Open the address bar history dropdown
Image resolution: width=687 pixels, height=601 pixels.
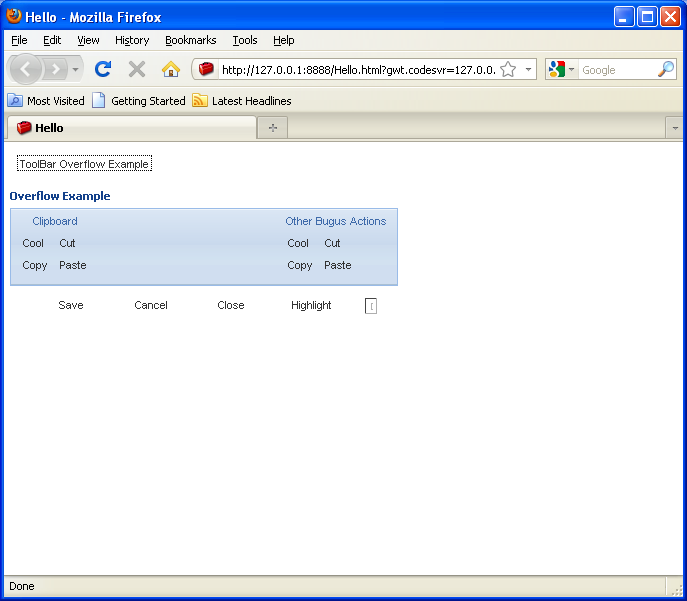pyautogui.click(x=528, y=69)
